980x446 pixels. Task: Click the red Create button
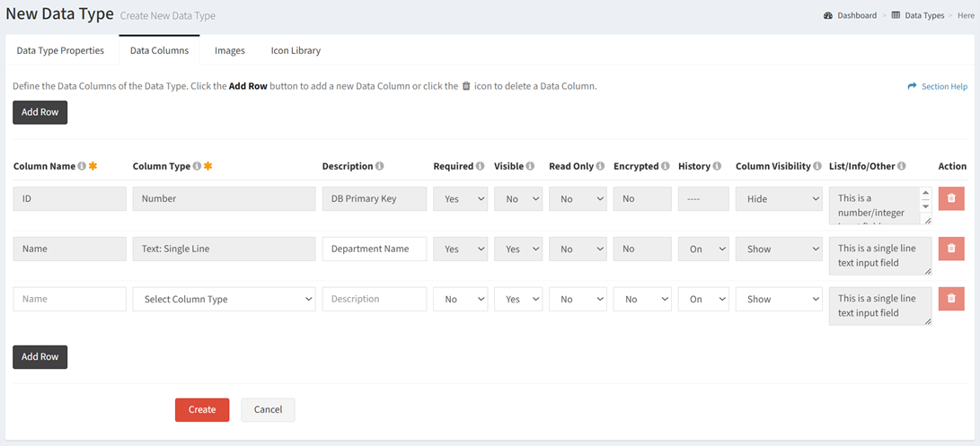pos(202,410)
